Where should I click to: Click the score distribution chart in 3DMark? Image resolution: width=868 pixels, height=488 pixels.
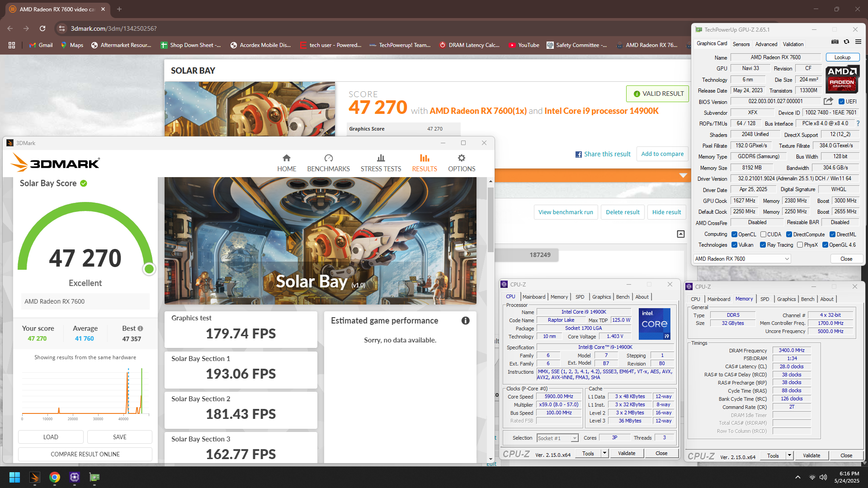pos(85,392)
